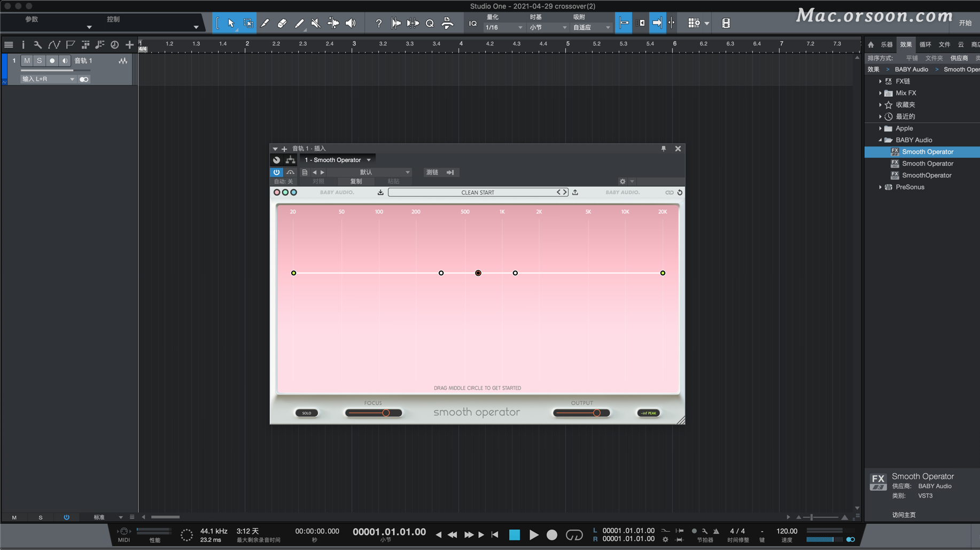Click the -inf PEAK button

[648, 413]
